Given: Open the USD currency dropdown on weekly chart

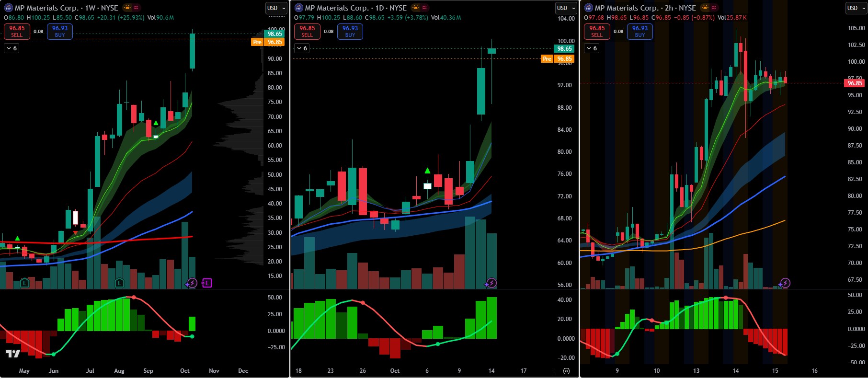Looking at the screenshot, I should [x=276, y=8].
